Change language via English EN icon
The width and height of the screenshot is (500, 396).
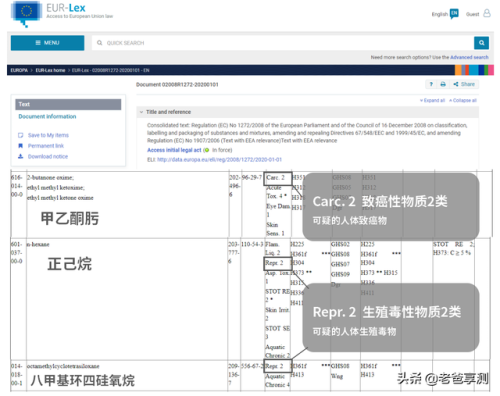454,13
